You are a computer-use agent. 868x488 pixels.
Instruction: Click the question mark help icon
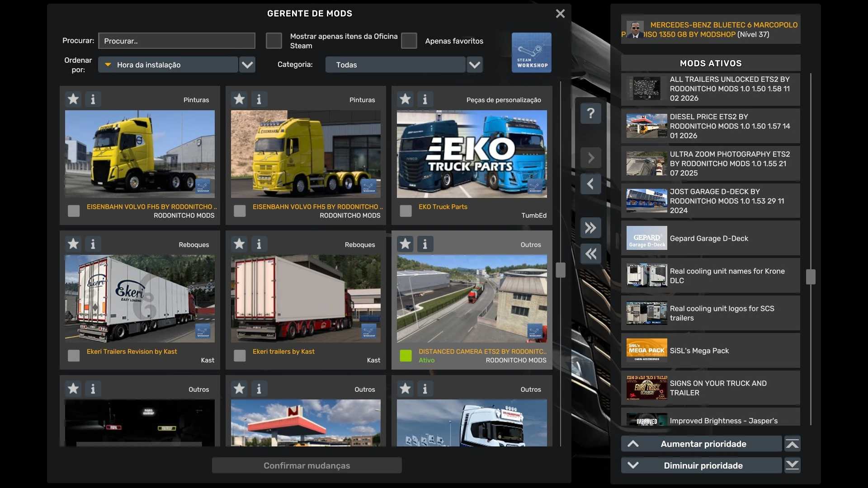(x=590, y=113)
